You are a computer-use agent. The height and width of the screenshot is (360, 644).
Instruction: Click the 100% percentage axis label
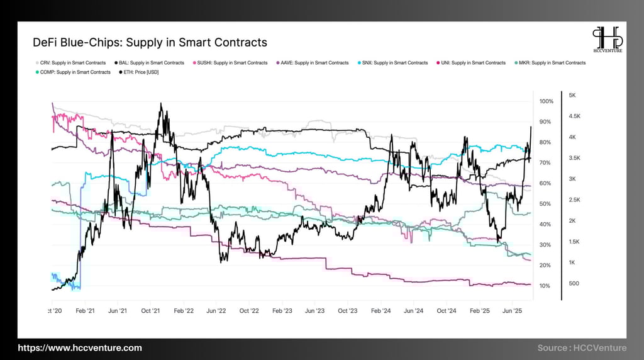(547, 101)
